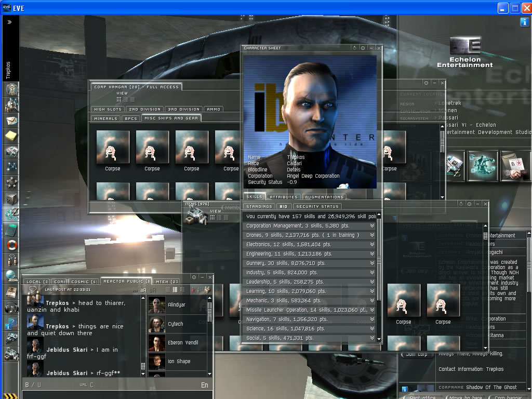Click the Corp hangar button
532x399 pixels.
pyautogui.click(x=508, y=397)
